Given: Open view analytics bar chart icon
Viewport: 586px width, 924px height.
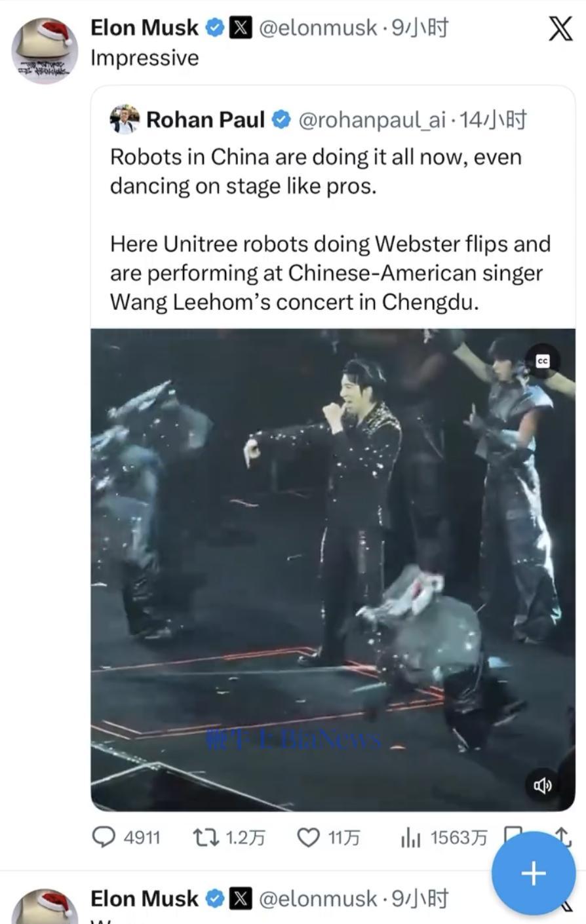Looking at the screenshot, I should click(410, 837).
